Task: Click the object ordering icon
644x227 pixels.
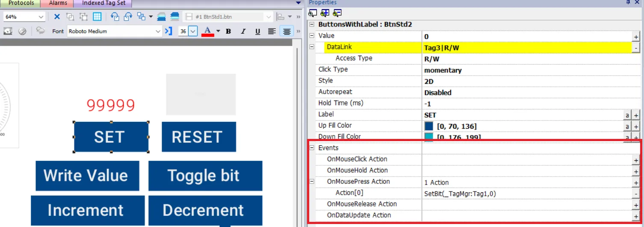Action: (x=141, y=17)
